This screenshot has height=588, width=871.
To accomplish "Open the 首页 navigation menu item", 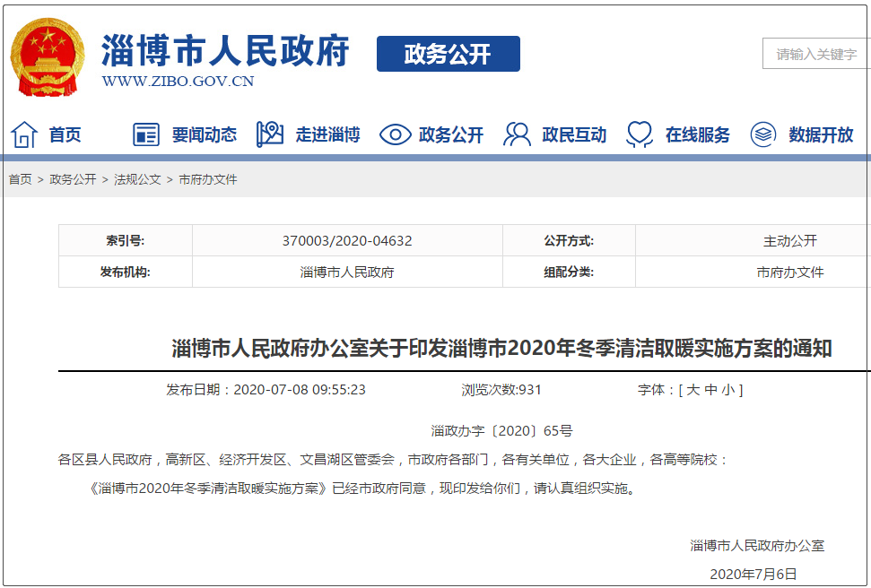I will (65, 134).
